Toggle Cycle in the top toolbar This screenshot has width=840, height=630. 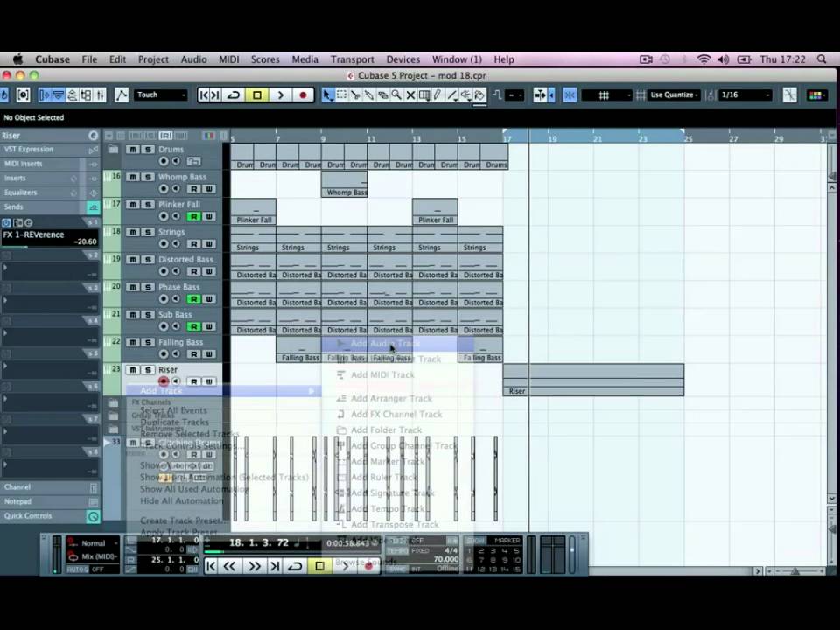[234, 95]
